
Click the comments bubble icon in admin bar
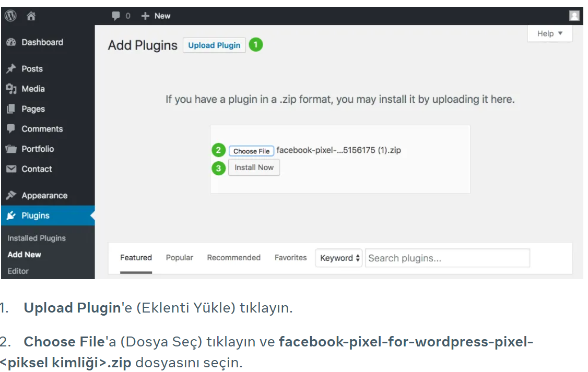click(x=115, y=16)
